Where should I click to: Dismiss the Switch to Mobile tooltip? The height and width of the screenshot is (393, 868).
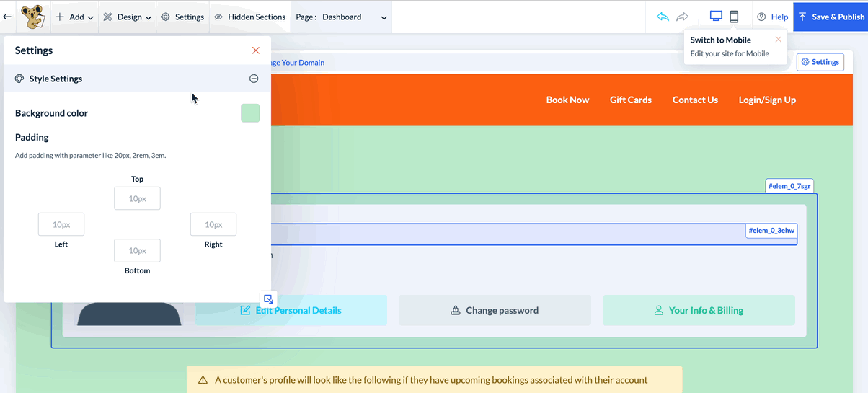778,40
